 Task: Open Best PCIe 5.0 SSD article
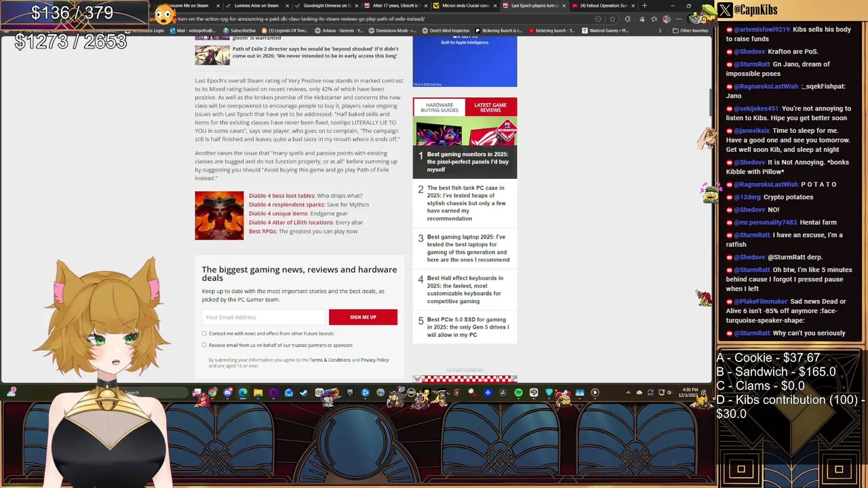(x=468, y=327)
